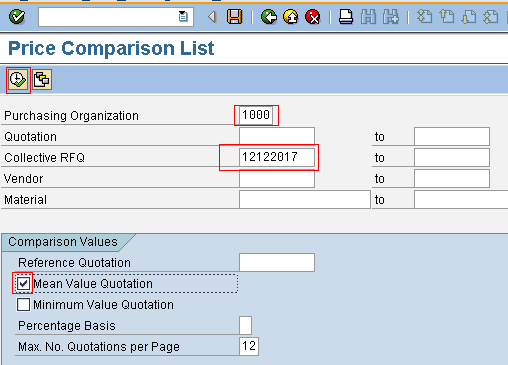
Task: Click the Reference Quotation field
Action: pos(277,262)
